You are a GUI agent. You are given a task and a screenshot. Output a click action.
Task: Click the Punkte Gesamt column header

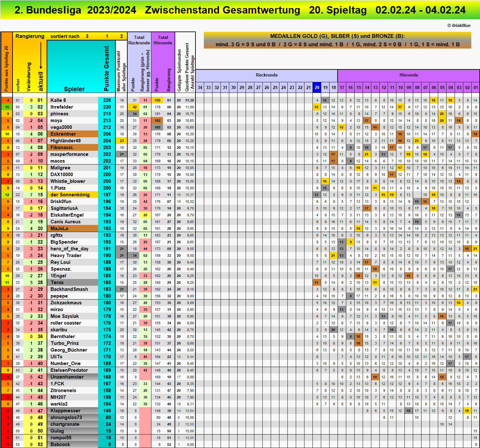(x=107, y=68)
